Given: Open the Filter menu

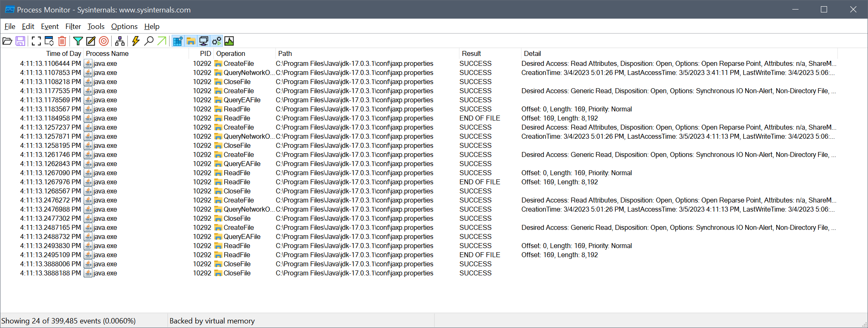Looking at the screenshot, I should point(73,27).
